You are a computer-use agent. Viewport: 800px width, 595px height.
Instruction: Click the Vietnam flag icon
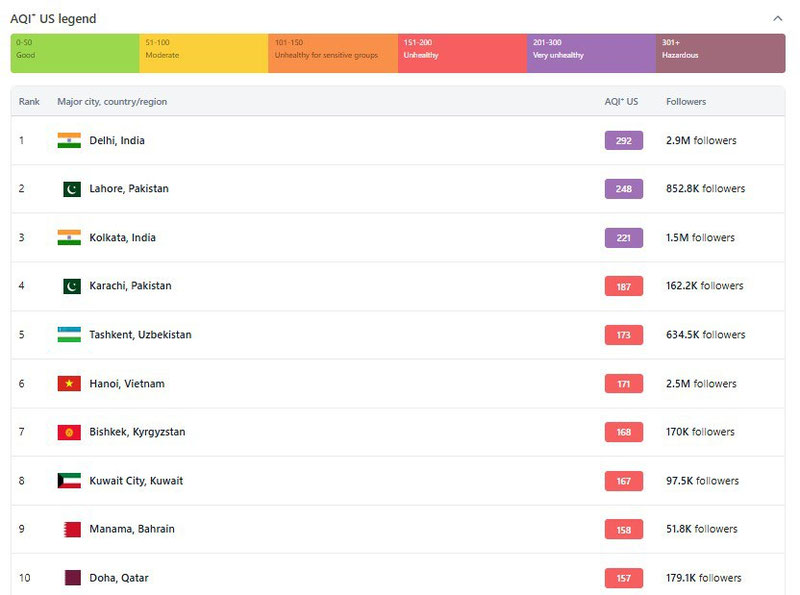tap(69, 384)
